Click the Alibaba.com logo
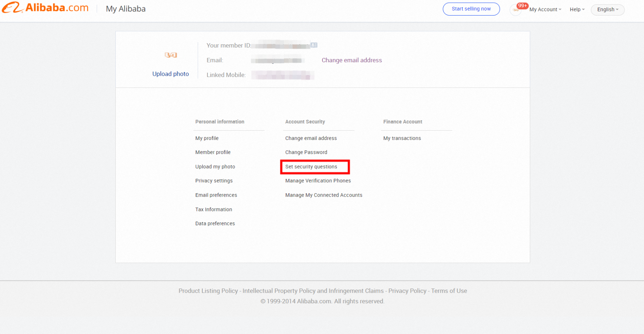Viewport: 644px width, 334px height. tap(45, 8)
